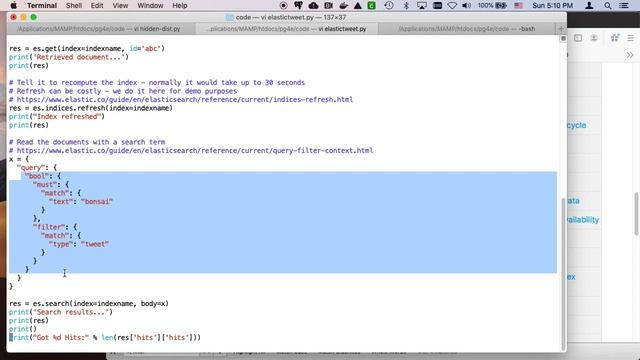The width and height of the screenshot is (640, 360).
Task: Open the Terminal application menu
Action: tap(42, 5)
